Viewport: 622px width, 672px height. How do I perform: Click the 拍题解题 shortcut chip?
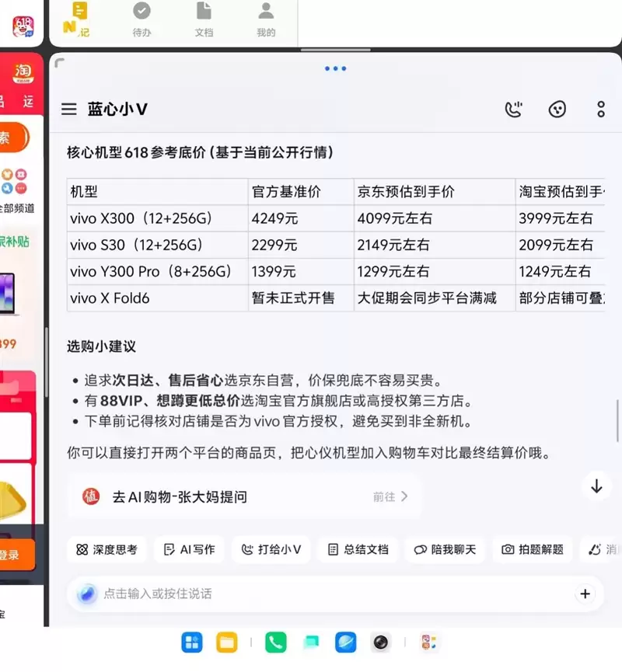533,549
